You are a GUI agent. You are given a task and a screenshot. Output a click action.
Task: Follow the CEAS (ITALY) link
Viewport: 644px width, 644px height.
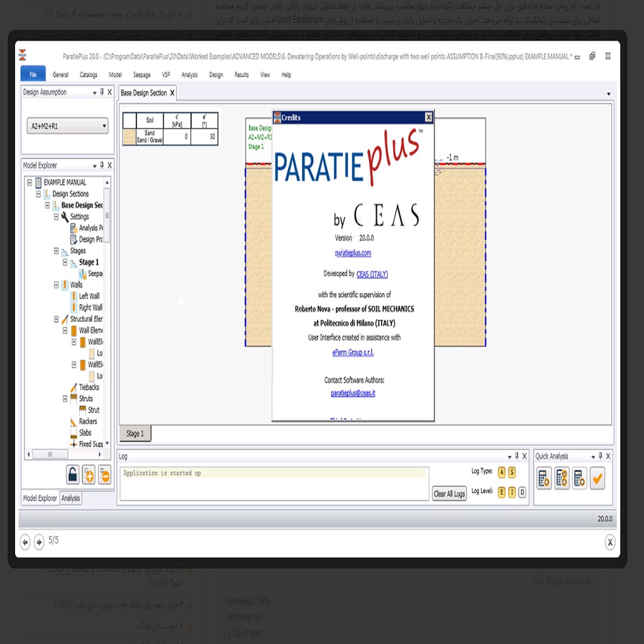372,274
